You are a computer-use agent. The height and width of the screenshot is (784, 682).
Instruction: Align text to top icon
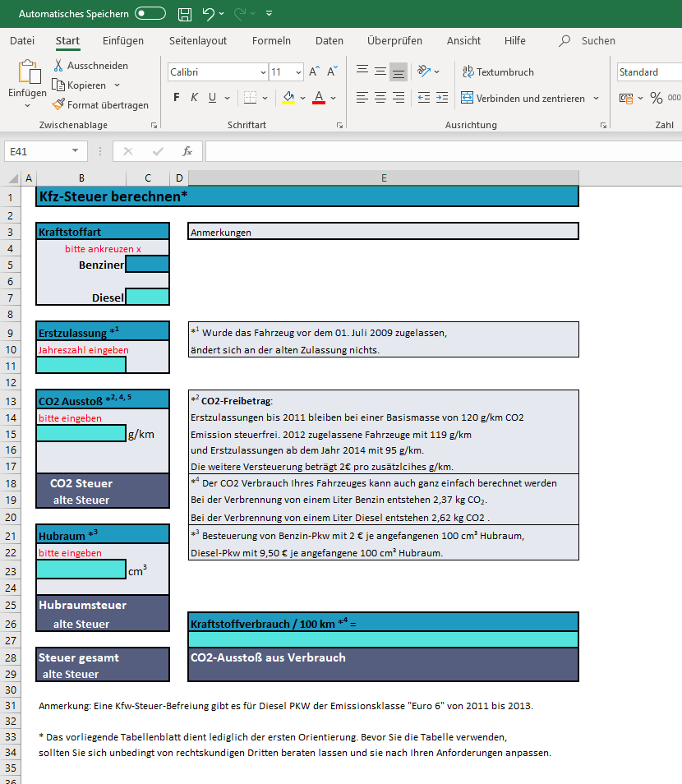362,71
